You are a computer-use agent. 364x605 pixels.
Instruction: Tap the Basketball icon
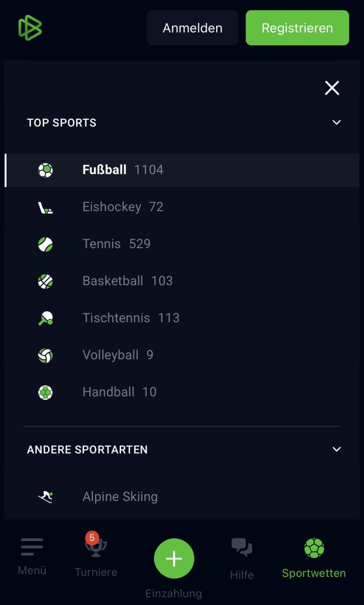[x=45, y=281]
